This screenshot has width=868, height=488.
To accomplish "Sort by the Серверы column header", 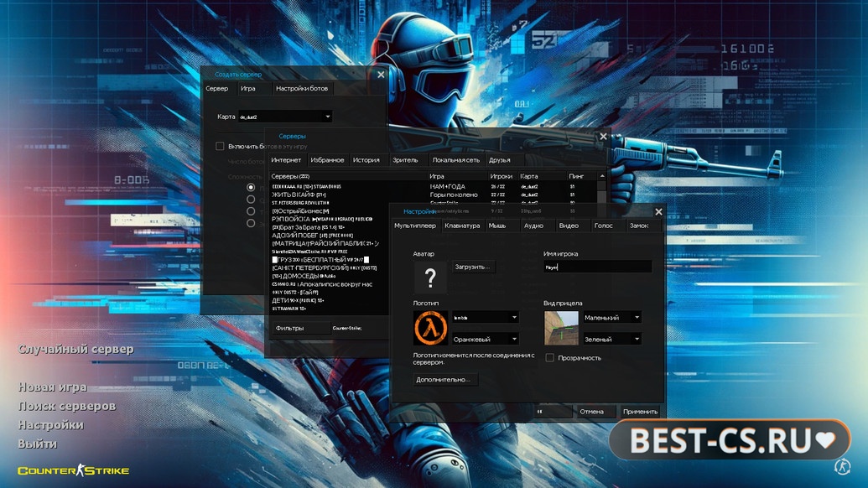I will 347,176.
